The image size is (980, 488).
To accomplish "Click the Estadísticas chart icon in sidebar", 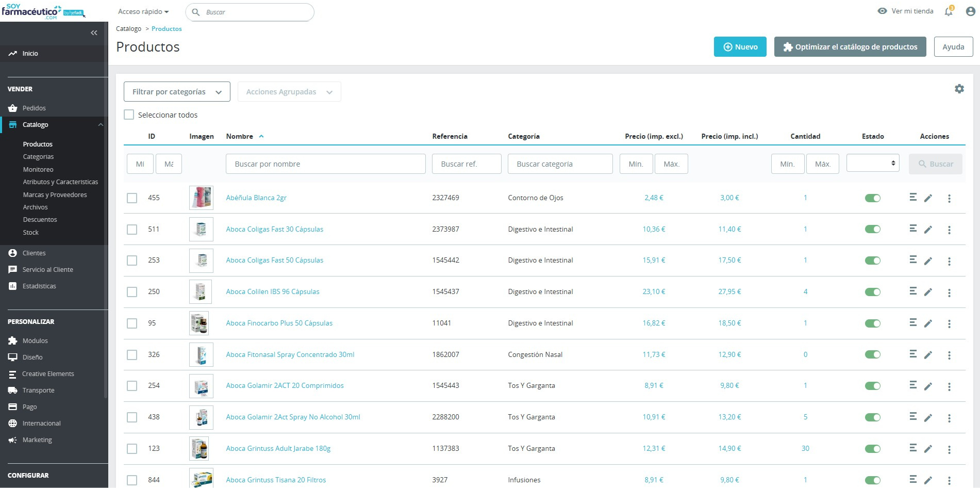I will tap(13, 286).
